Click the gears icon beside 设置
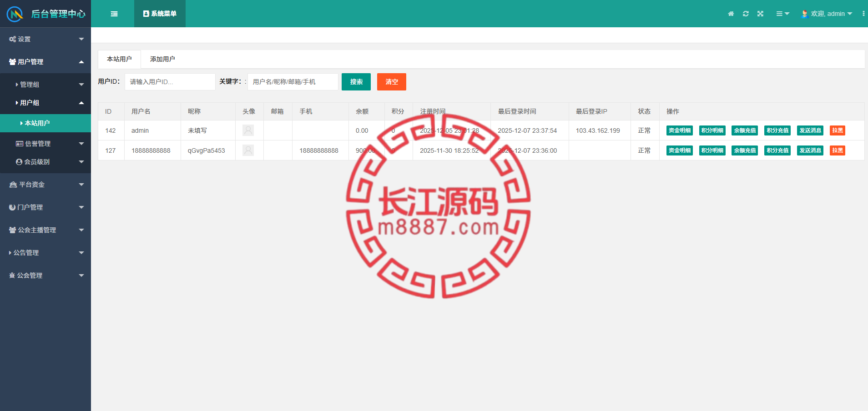 coord(13,39)
